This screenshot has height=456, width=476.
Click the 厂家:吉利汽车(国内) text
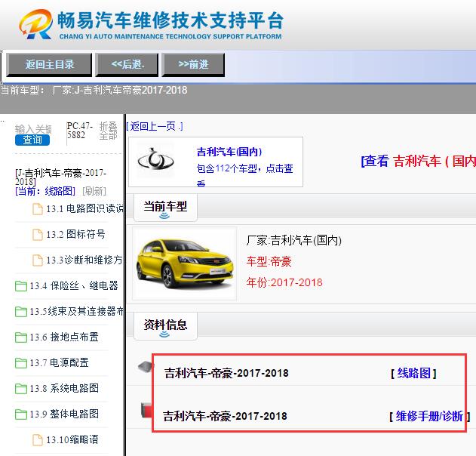tap(294, 240)
